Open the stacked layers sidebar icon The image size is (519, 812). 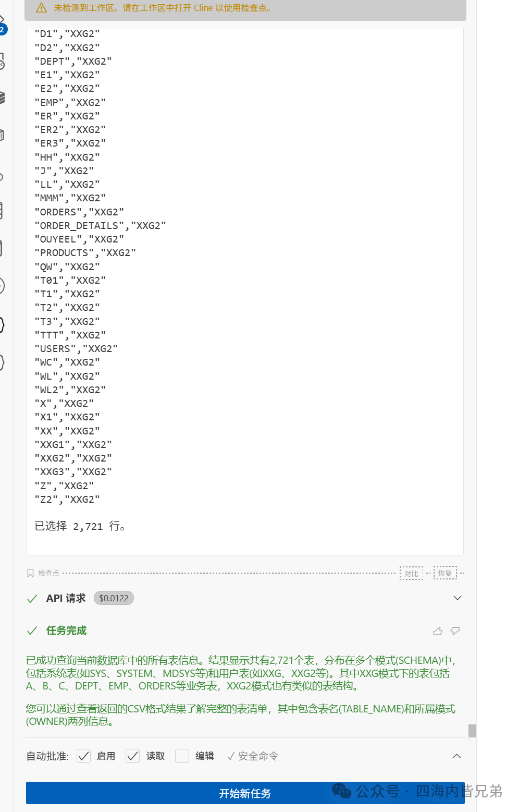(2, 97)
